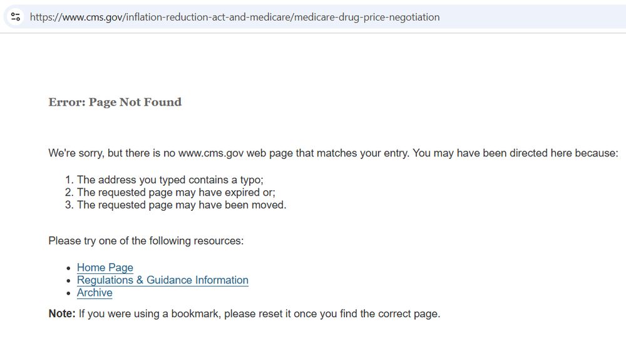Viewport: 626px width, 364px height.
Task: Click the bullet beside Archive link
Action: 69,293
